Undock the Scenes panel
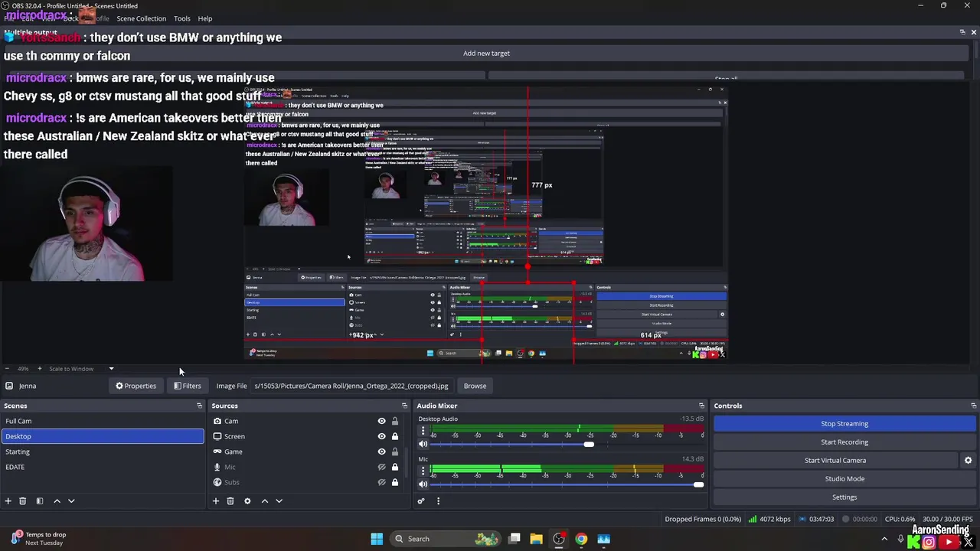 (x=200, y=406)
